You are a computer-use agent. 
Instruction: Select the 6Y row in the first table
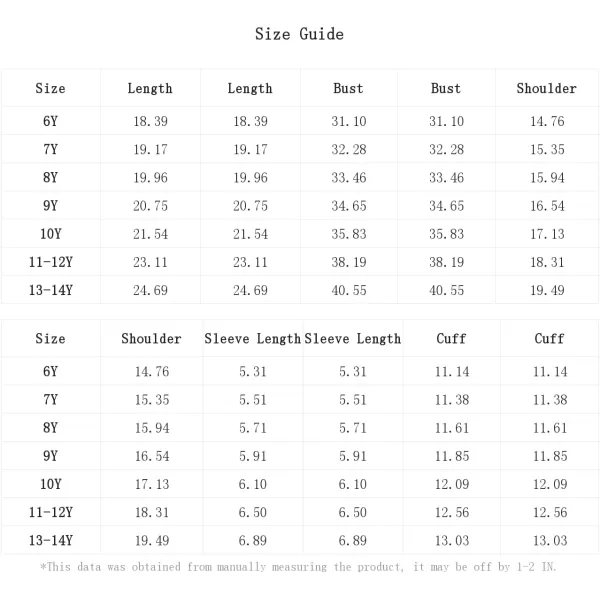pos(300,121)
